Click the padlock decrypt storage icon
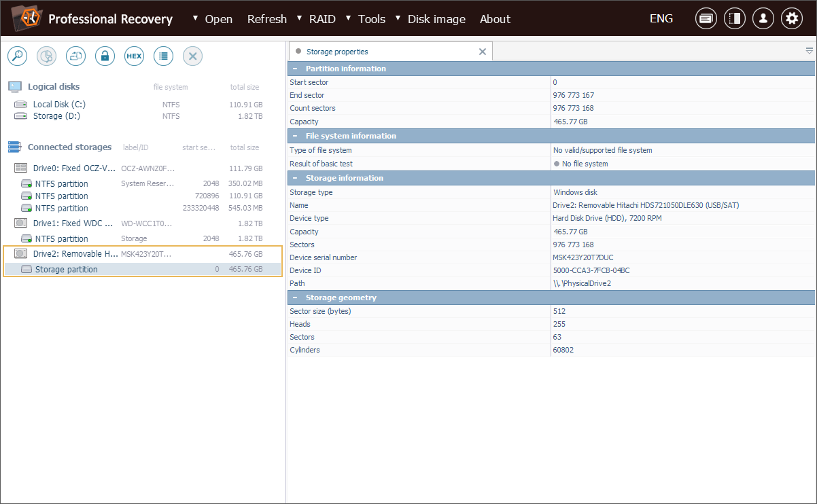Screen dimensions: 817x504 tap(105, 56)
